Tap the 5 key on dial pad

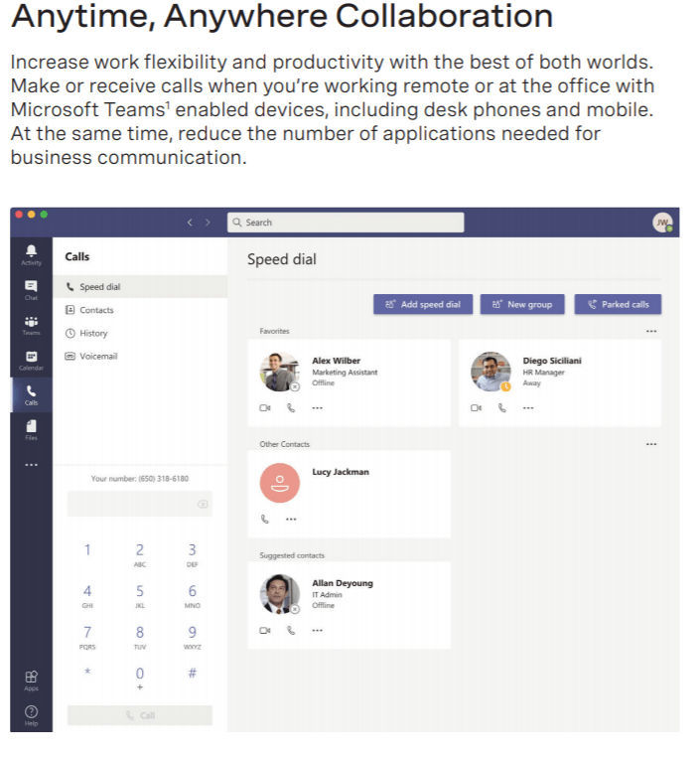click(x=140, y=596)
